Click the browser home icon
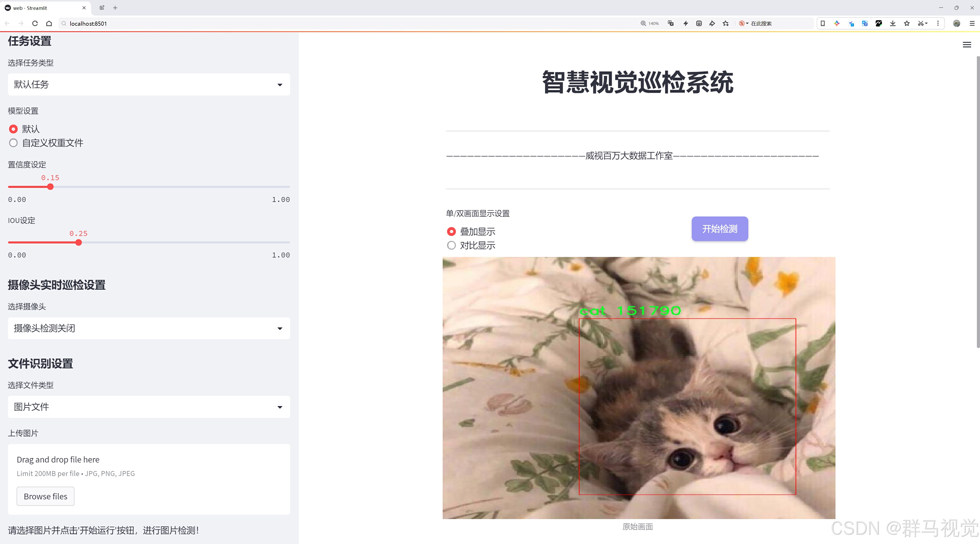The image size is (980, 544). [x=49, y=24]
